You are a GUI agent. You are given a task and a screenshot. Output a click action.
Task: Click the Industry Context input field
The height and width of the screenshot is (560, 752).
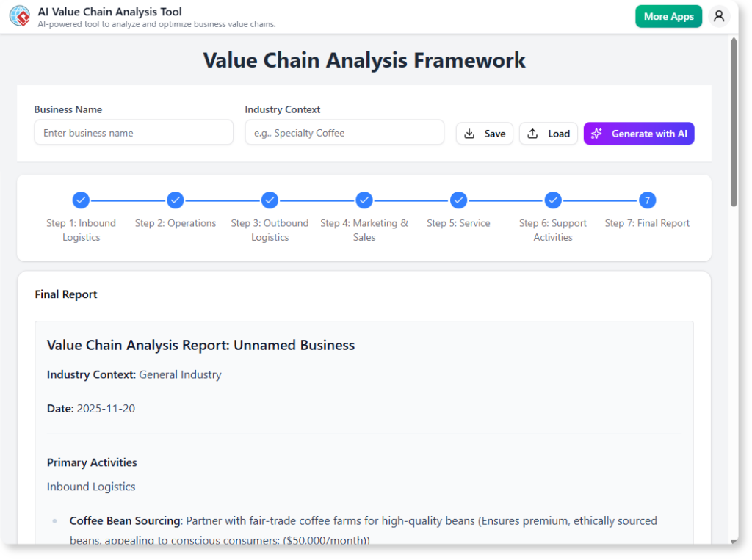point(344,133)
